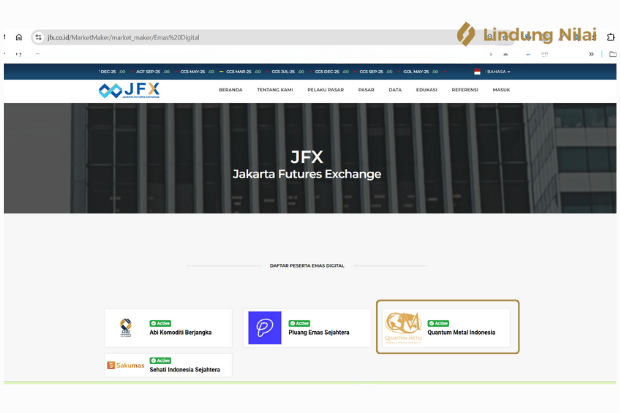
Task: Click the jfx.co.id address bar URL
Action: pyautogui.click(x=123, y=38)
